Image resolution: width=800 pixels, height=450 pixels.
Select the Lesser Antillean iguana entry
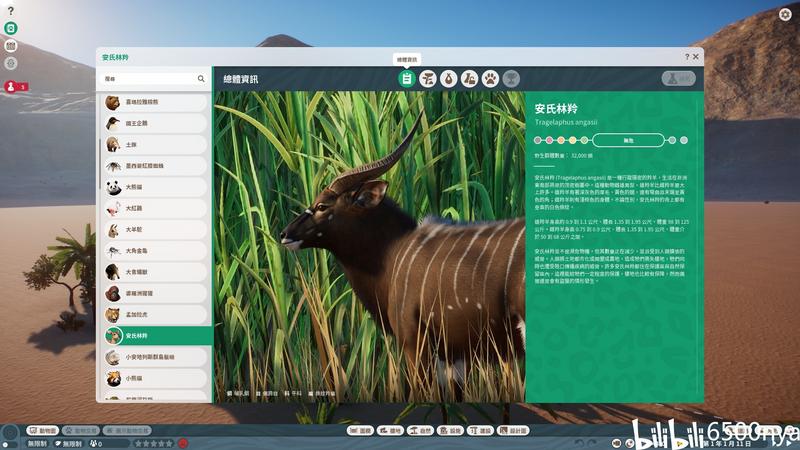pos(155,357)
